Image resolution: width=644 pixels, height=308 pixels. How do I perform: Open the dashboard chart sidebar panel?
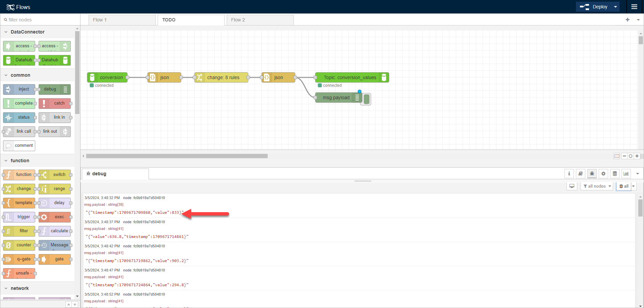626,174
